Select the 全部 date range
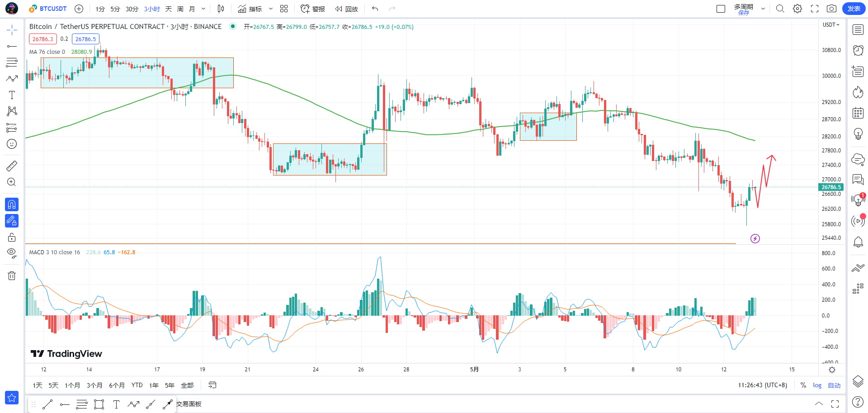 [187, 385]
